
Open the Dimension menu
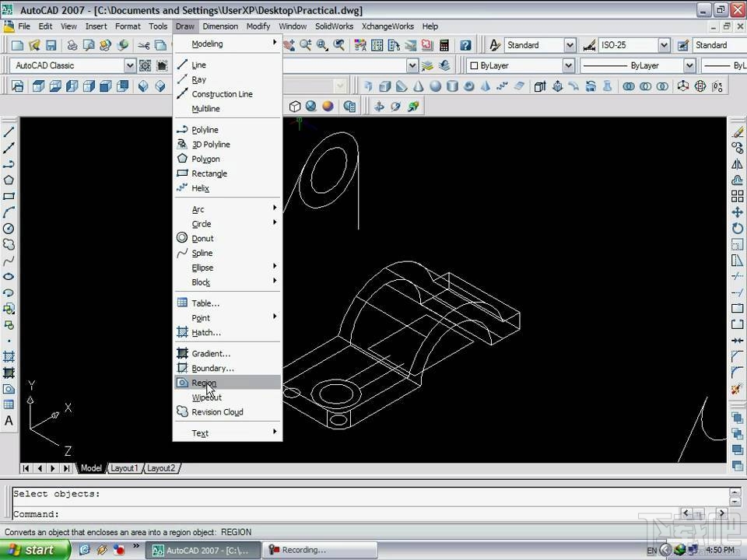coord(220,26)
